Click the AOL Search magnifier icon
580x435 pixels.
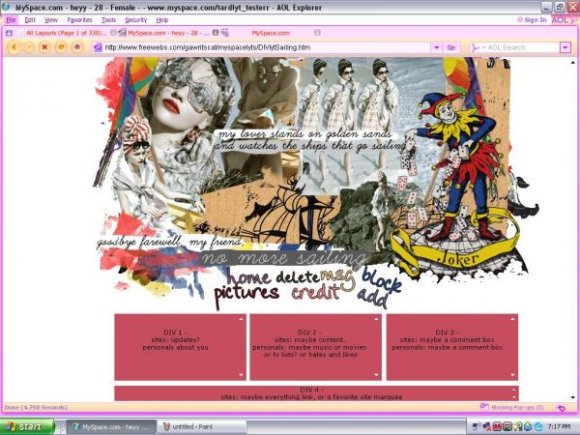click(x=476, y=47)
